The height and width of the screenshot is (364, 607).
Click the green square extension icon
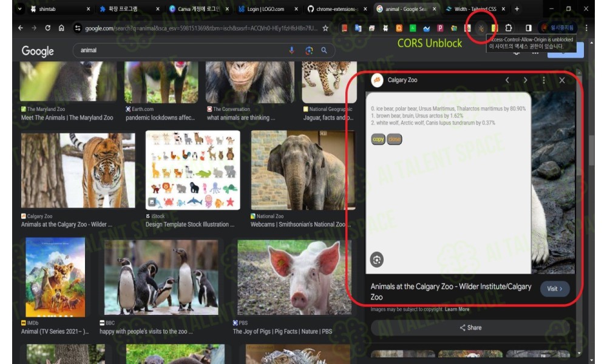pos(413,28)
